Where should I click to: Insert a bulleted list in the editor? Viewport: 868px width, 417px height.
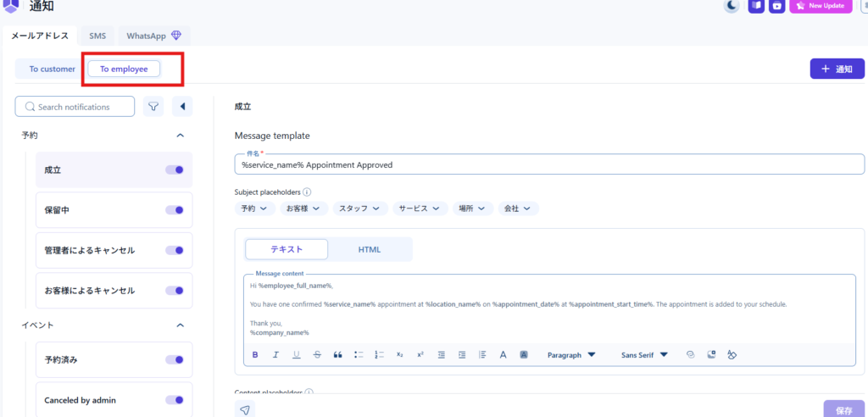359,355
